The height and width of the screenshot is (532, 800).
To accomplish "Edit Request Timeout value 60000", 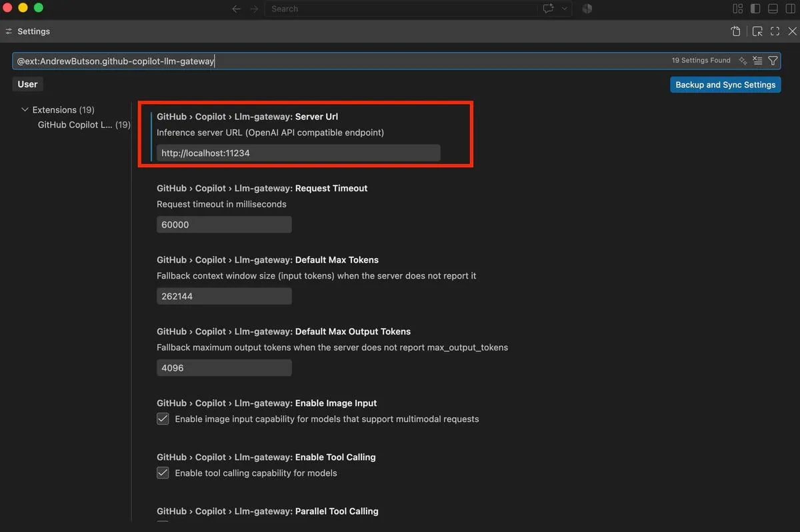I will (224, 225).
